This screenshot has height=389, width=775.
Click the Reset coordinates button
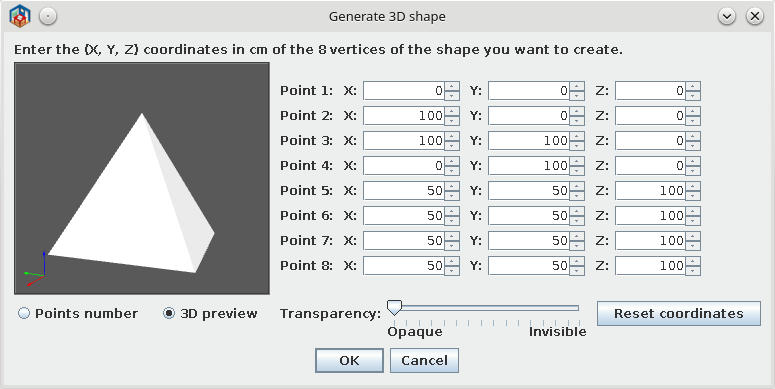[679, 313]
